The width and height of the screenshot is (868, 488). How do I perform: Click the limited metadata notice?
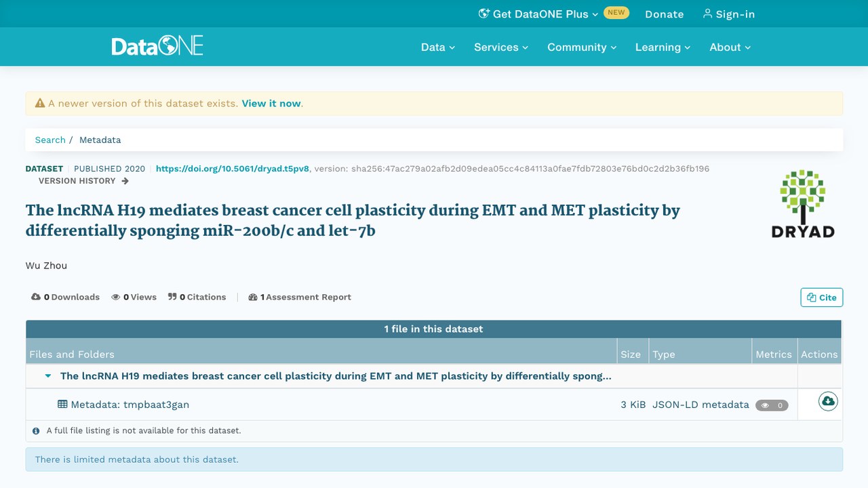[434, 460]
